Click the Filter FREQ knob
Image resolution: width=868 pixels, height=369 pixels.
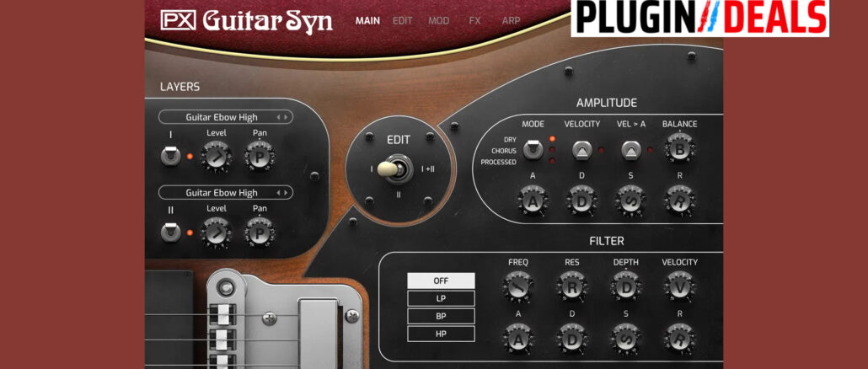click(519, 286)
